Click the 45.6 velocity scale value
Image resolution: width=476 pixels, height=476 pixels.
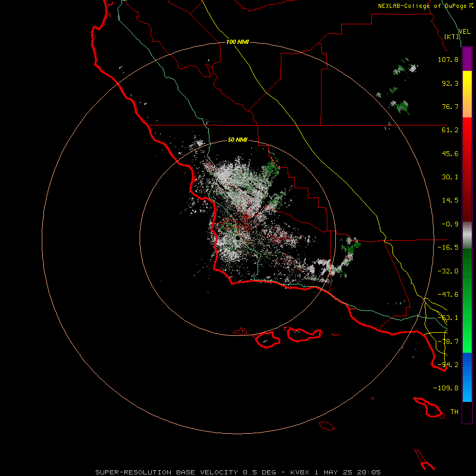click(x=450, y=153)
